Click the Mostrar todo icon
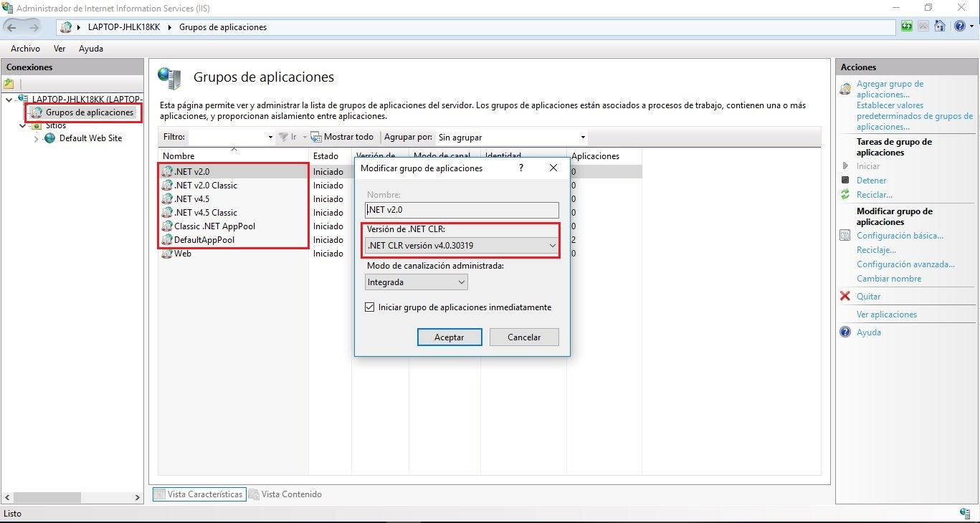 [x=315, y=137]
